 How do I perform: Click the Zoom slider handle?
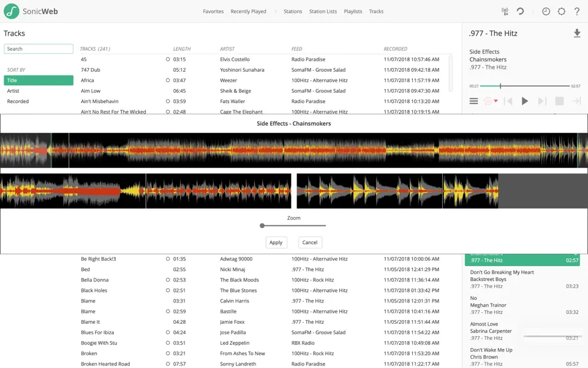(262, 226)
